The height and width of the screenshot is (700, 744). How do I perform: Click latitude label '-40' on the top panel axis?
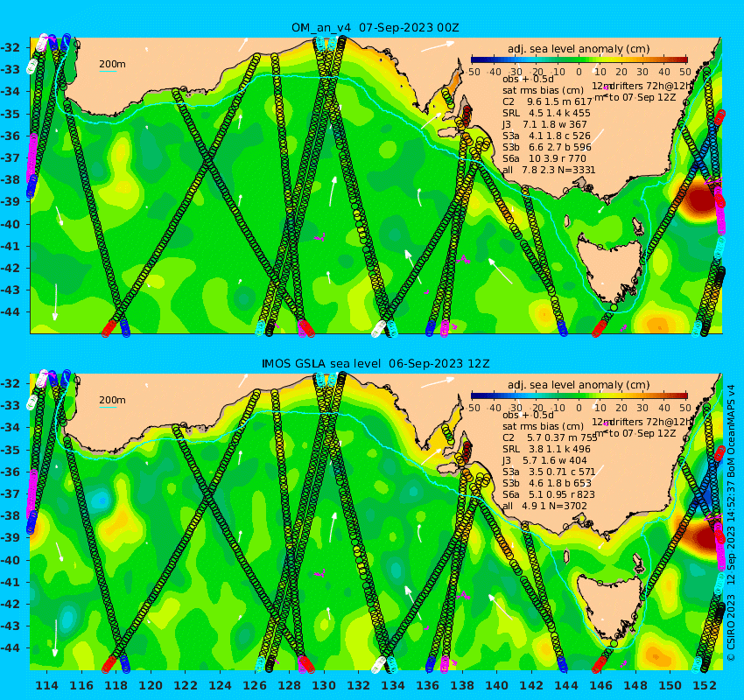(x=10, y=224)
